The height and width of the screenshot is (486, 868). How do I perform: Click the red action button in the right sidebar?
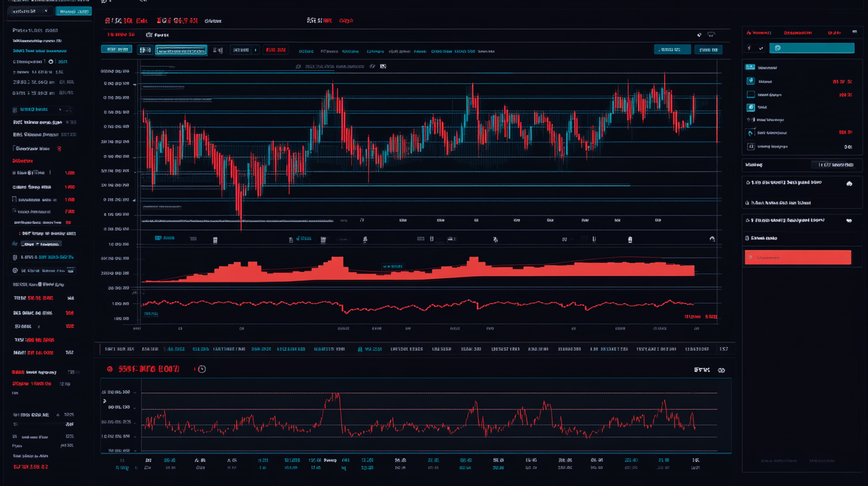pos(798,257)
